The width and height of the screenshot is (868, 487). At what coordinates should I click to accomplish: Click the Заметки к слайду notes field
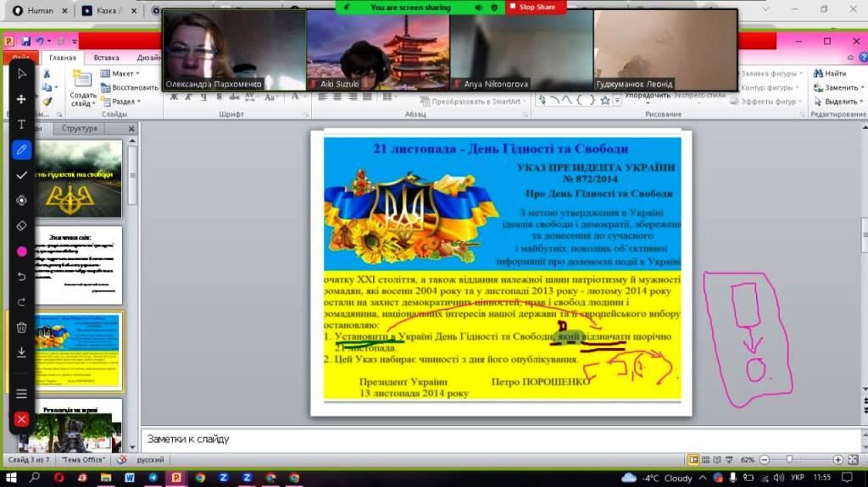[501, 440]
